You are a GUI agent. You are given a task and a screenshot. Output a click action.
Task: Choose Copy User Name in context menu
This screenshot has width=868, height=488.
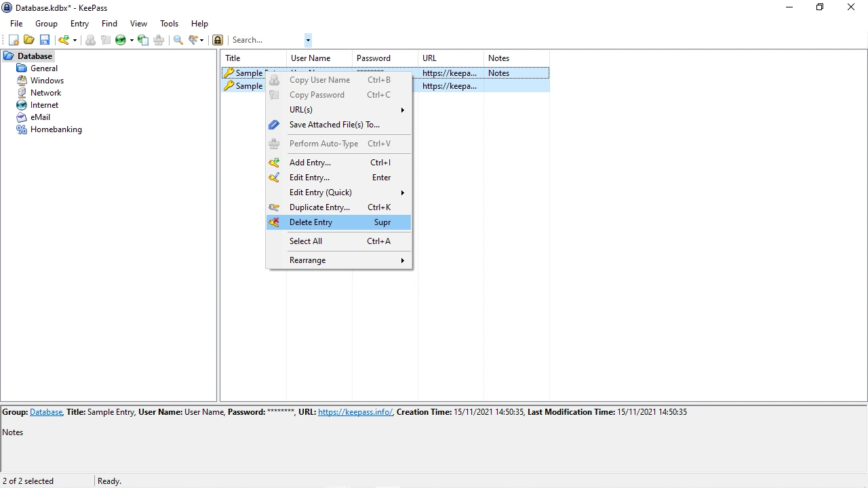point(338,80)
